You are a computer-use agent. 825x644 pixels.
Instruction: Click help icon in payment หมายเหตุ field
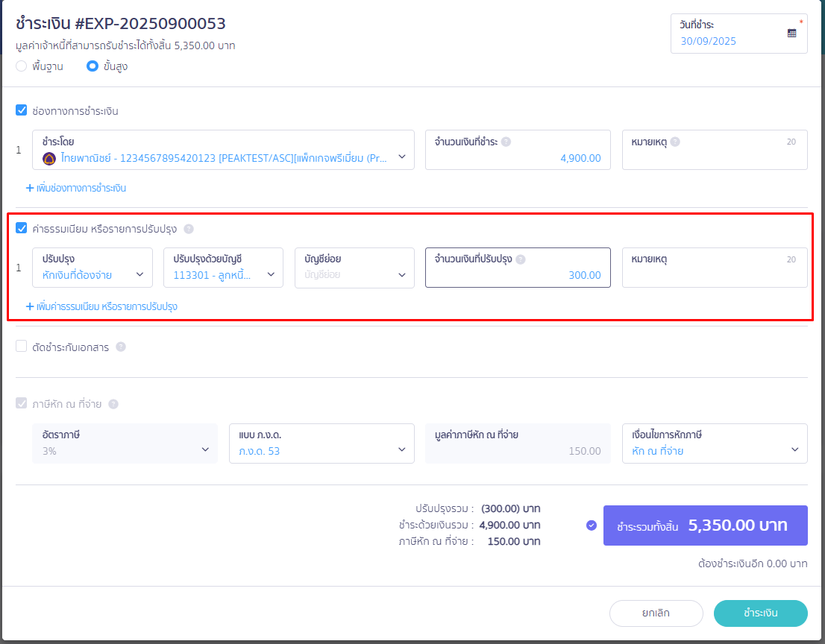[x=675, y=142]
